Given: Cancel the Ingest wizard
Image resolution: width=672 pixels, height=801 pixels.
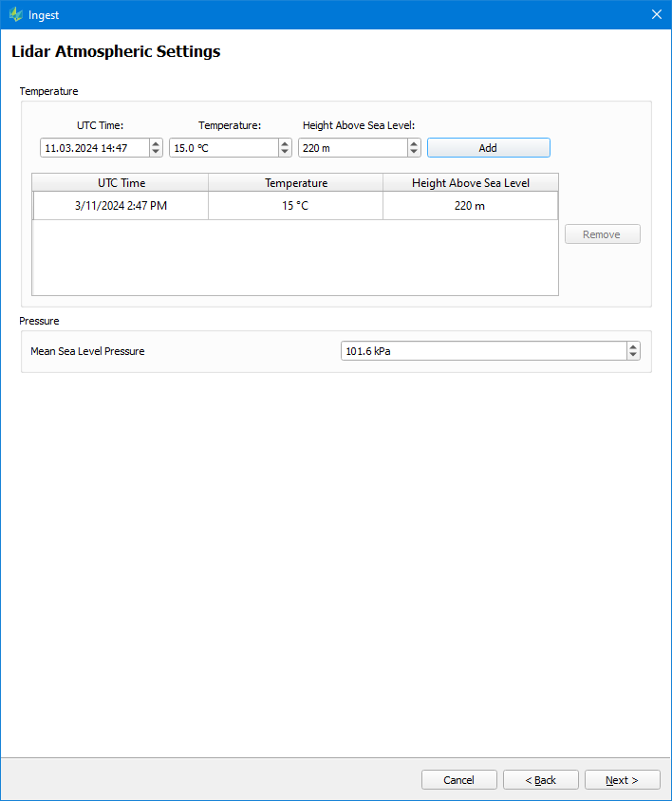Looking at the screenshot, I should coord(458,780).
